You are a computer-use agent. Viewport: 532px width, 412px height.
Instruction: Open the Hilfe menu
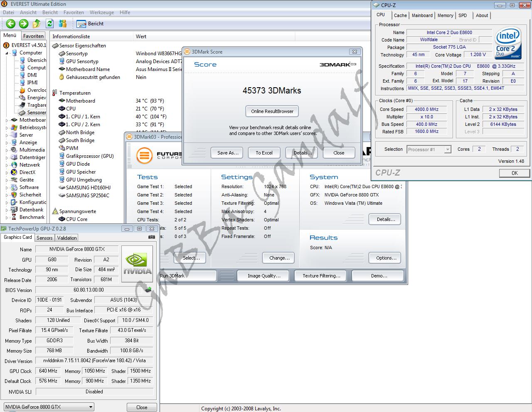point(125,12)
